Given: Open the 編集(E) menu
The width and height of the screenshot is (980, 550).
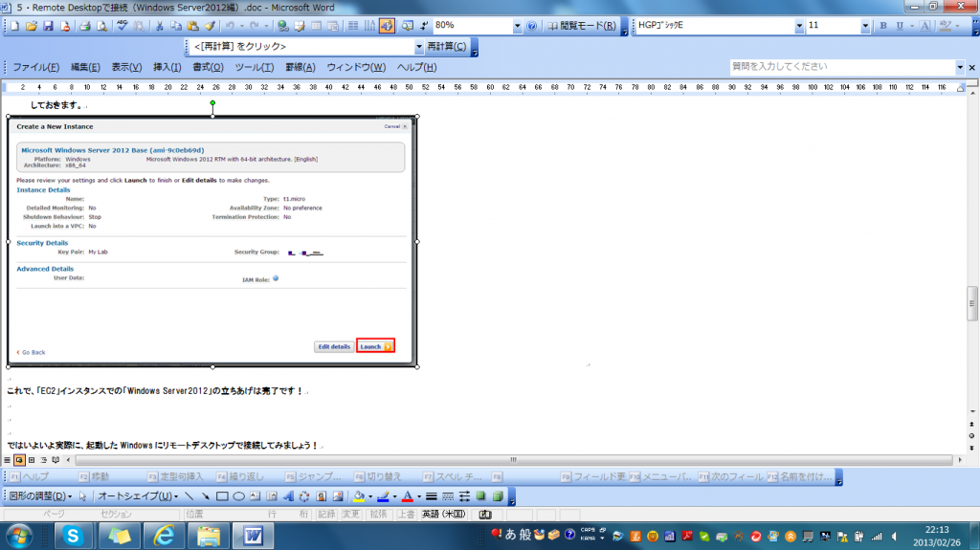Looking at the screenshot, I should tap(85, 68).
